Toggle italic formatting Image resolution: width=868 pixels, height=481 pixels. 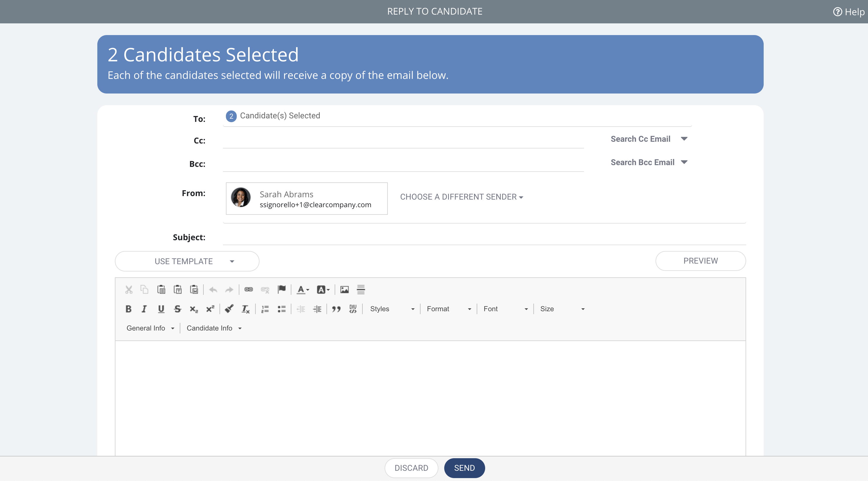pyautogui.click(x=145, y=309)
